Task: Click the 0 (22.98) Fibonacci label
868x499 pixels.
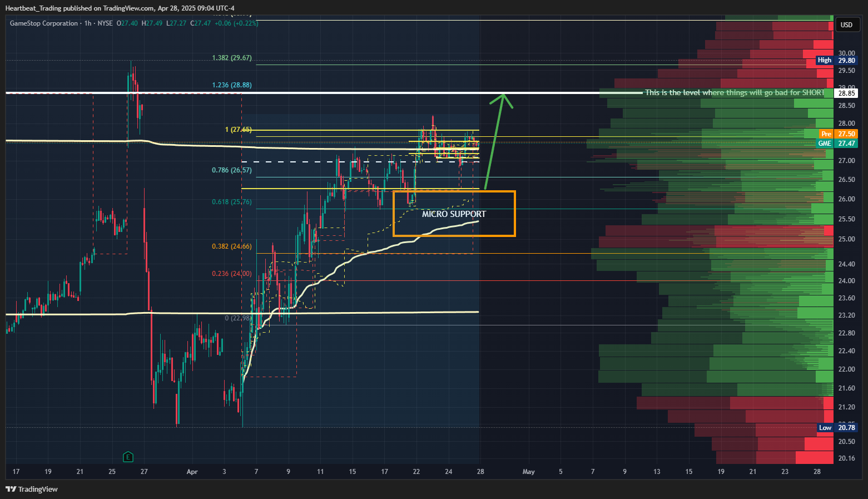Action: (238, 318)
